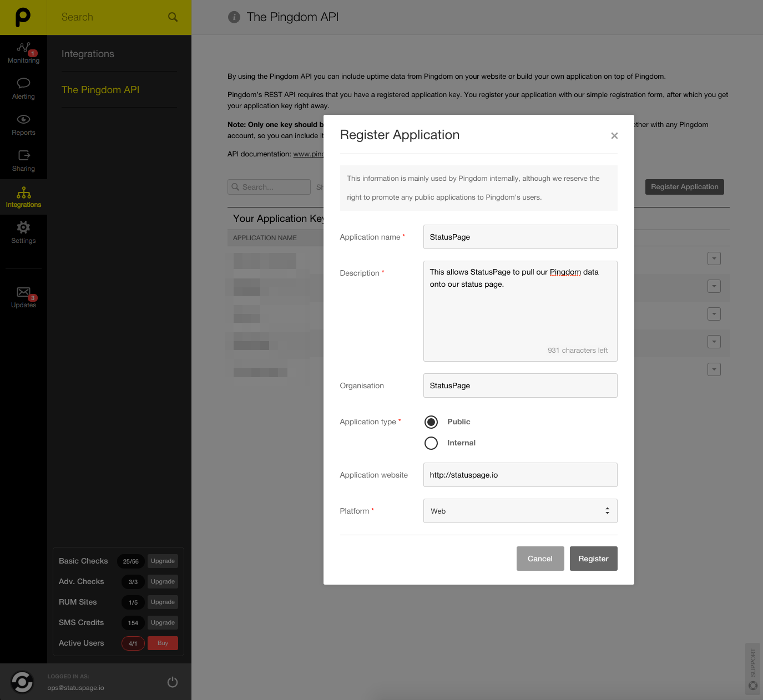
Task: Click the Cancel button
Action: (x=540, y=559)
